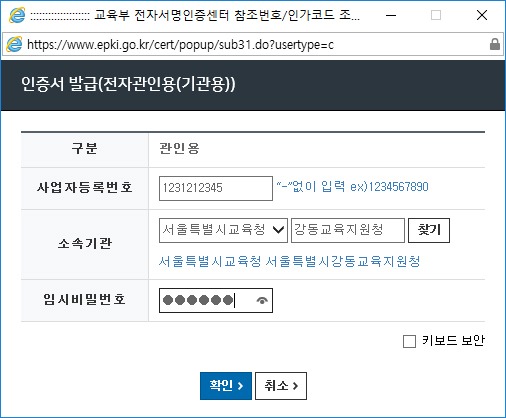Click the Internet Explorer icon in title bar
This screenshot has width=506, height=418.
point(17,15)
